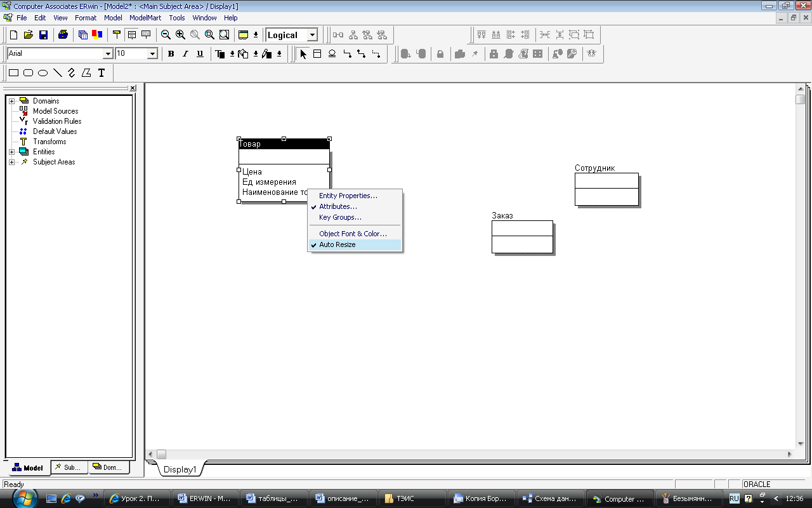Viewport: 812px width, 508px height.
Task: Click the Windows Start button
Action: [x=25, y=498]
